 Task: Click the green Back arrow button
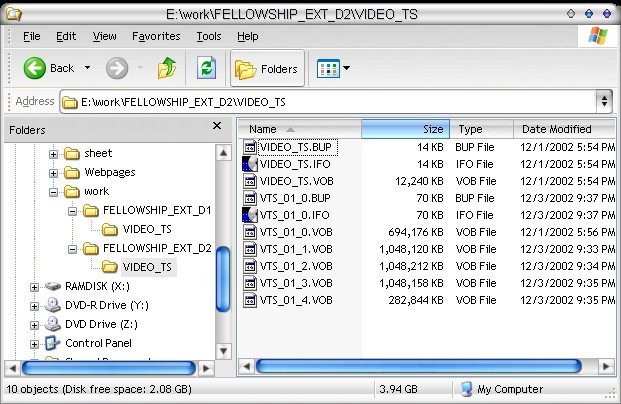[x=34, y=68]
